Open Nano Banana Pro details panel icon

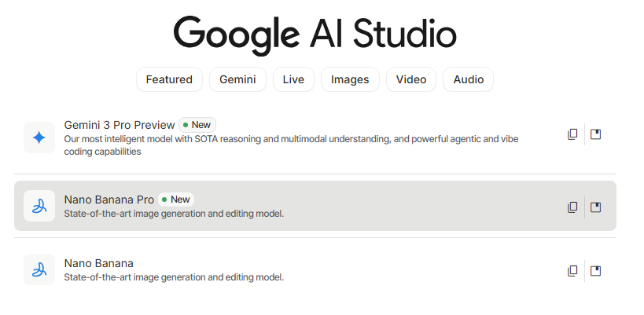(595, 207)
